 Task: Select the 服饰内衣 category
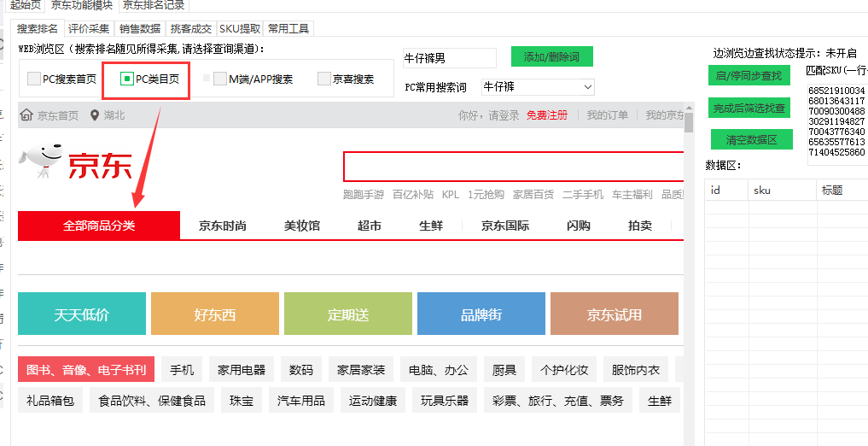click(636, 370)
